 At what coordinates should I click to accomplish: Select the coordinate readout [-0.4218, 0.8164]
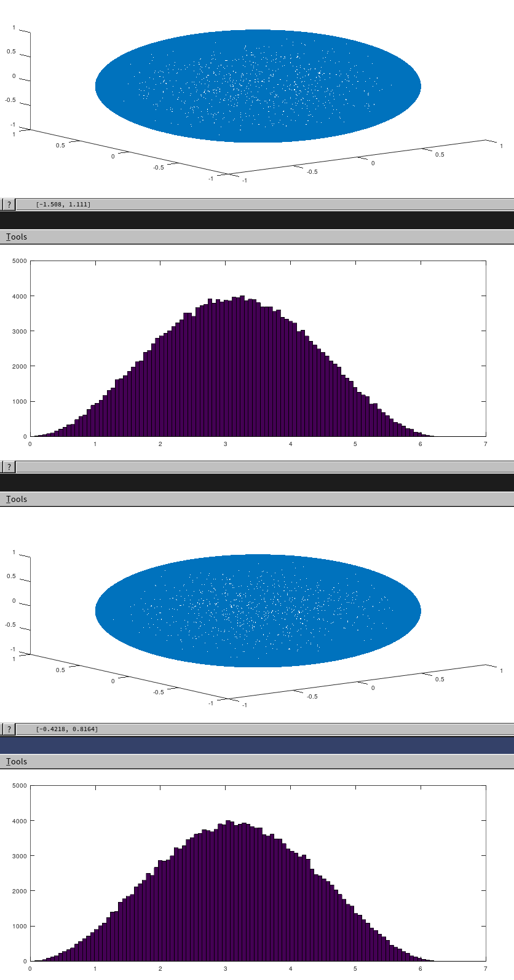click(x=67, y=729)
